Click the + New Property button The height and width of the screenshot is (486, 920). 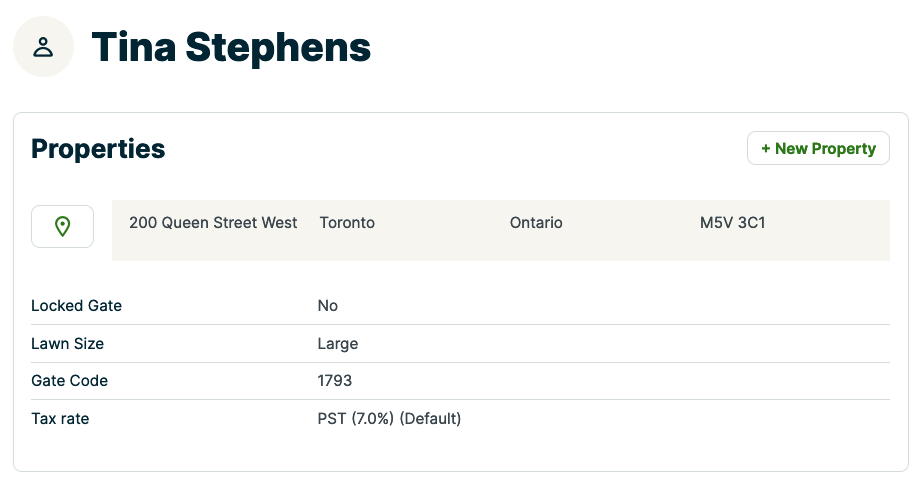(818, 148)
